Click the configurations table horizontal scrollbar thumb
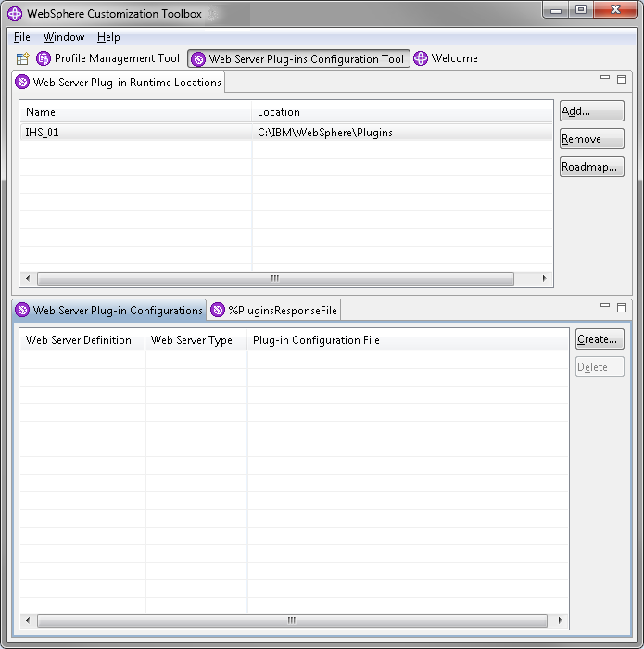The height and width of the screenshot is (649, 644). point(292,620)
